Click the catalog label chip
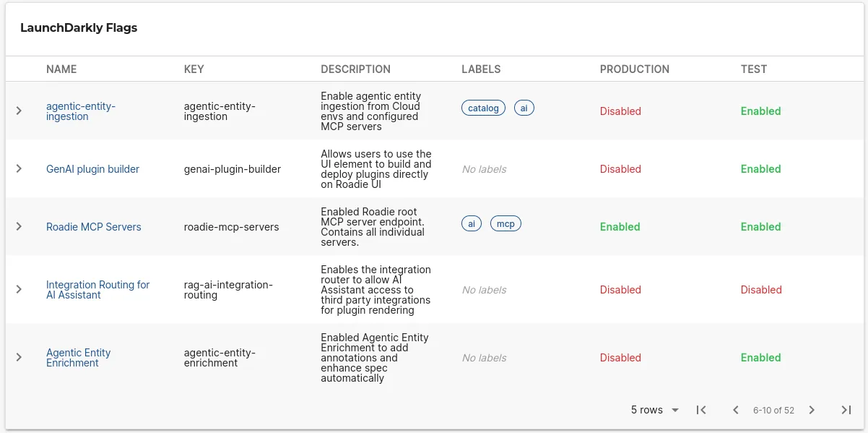The height and width of the screenshot is (433, 868). point(483,107)
